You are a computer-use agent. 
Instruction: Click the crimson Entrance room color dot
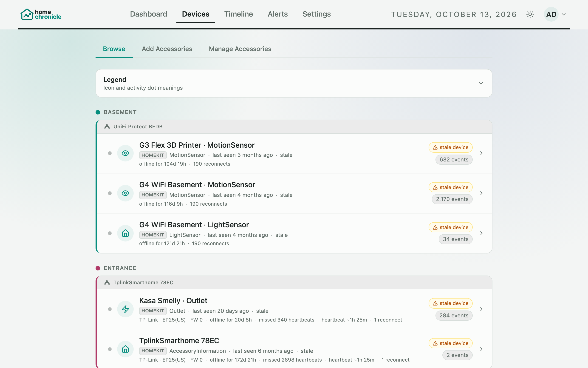pos(98,268)
